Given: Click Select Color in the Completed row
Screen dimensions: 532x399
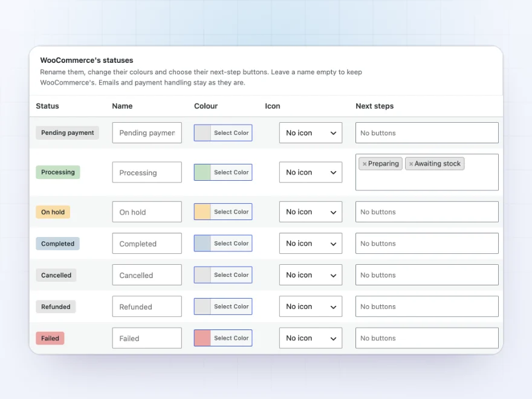Looking at the screenshot, I should [x=232, y=243].
